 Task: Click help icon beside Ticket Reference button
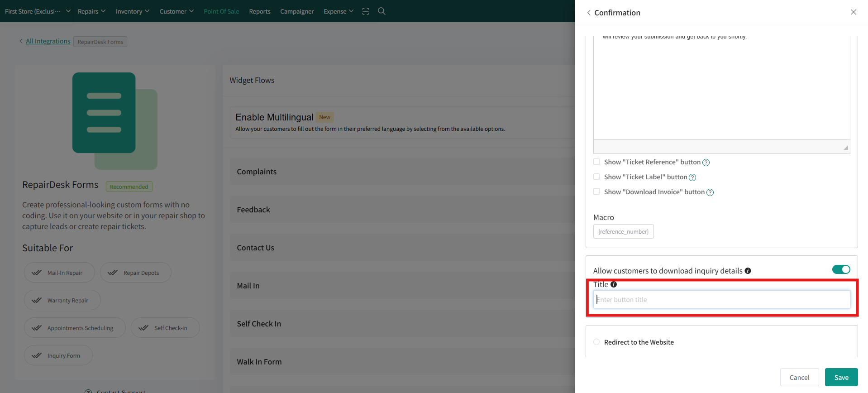[x=706, y=163]
